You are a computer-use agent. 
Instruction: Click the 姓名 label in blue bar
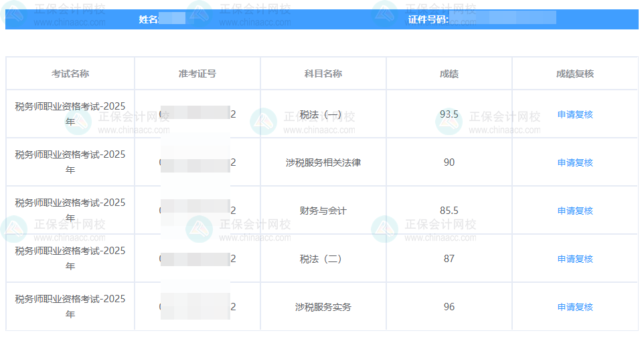(x=148, y=19)
